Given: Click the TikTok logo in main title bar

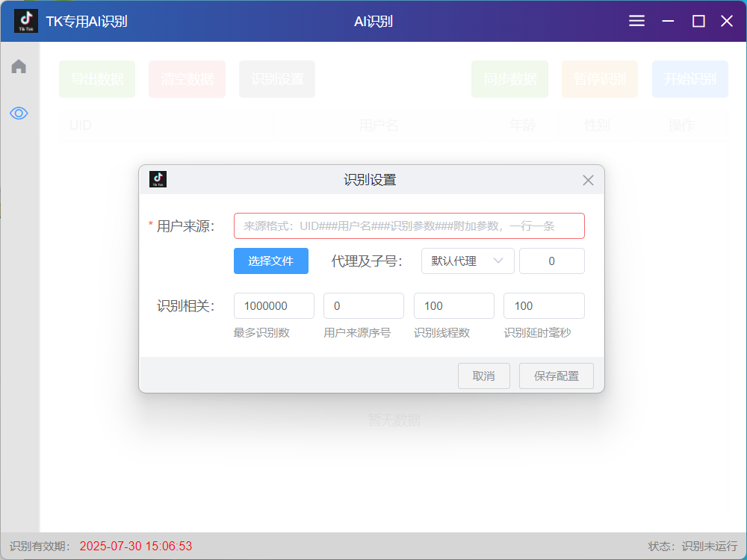Looking at the screenshot, I should pyautogui.click(x=25, y=21).
